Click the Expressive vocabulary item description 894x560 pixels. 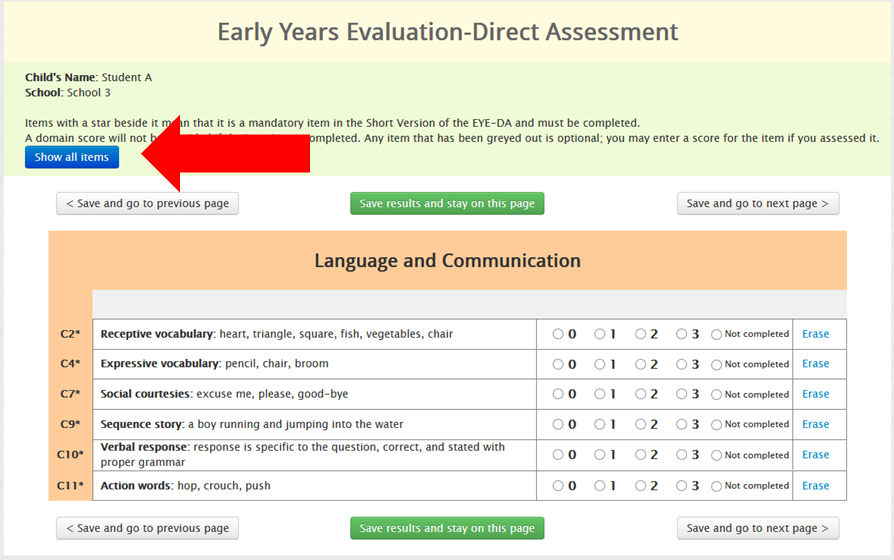pos(214,364)
